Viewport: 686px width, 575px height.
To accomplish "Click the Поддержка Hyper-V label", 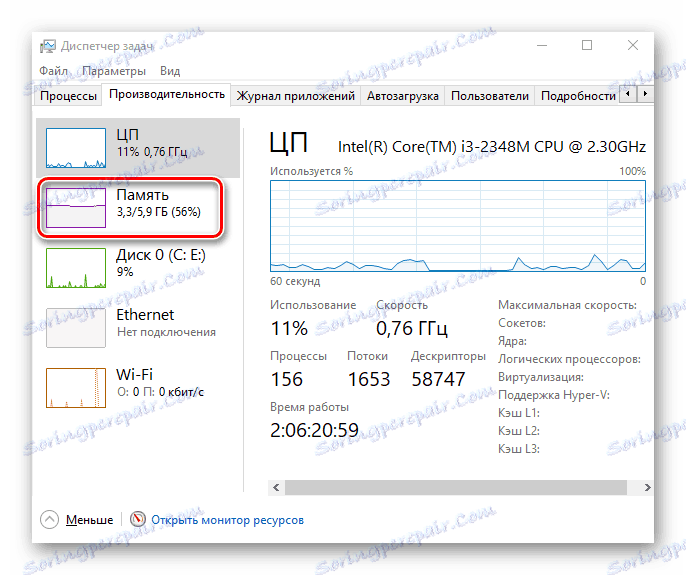I will pos(553,395).
